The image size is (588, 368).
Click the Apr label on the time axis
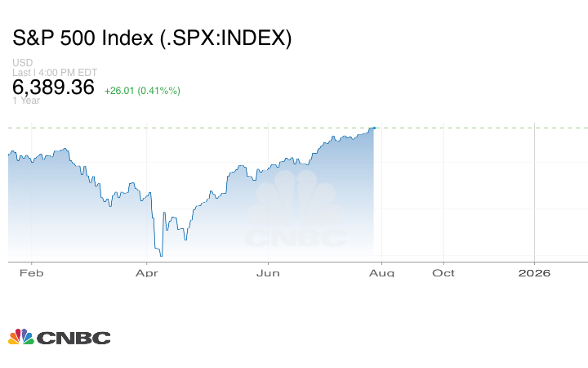[x=146, y=273]
